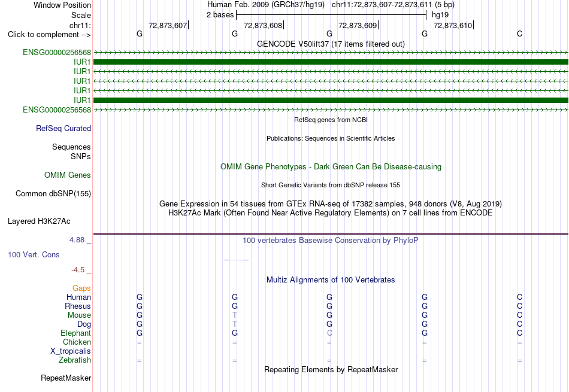The height and width of the screenshot is (392, 569).
Task: Click the H3K27Ac Mark ENCODE track title
Action: (x=331, y=213)
